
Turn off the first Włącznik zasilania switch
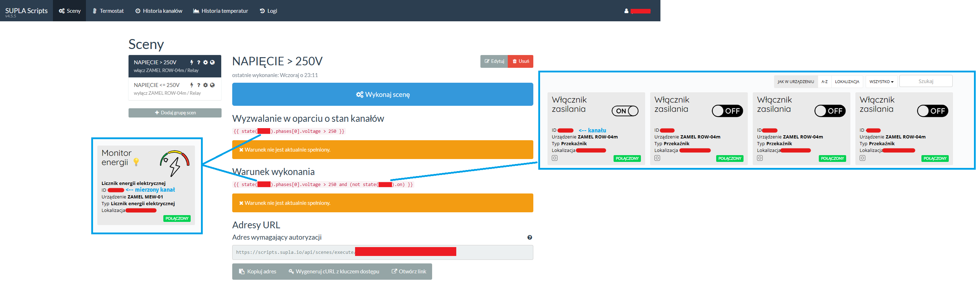[625, 111]
